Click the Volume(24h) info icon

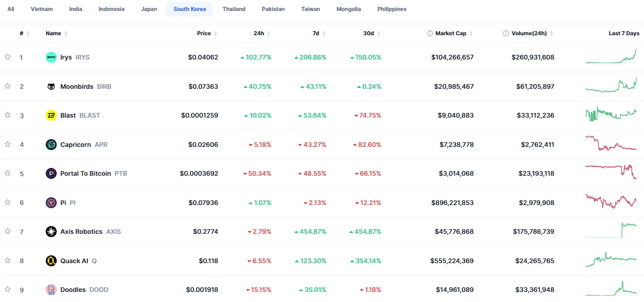[x=505, y=33]
